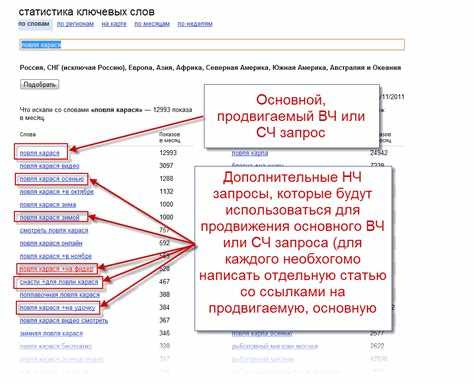Click the impressions value 3097

coord(166,166)
